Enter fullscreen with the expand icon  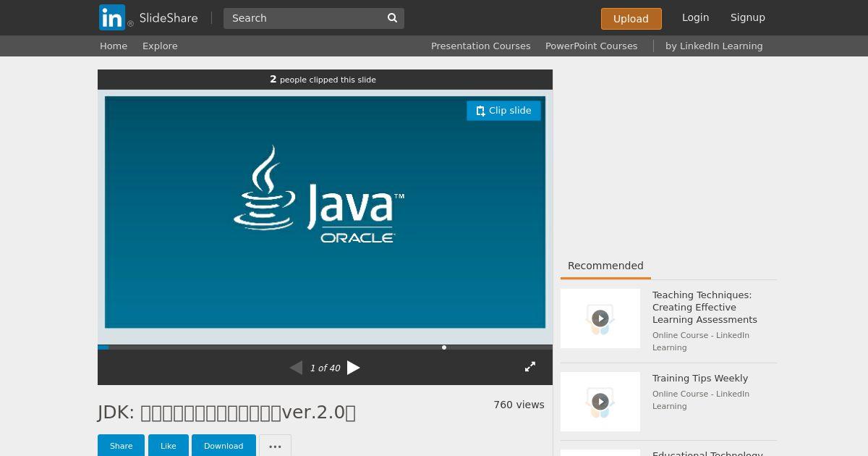pos(530,367)
